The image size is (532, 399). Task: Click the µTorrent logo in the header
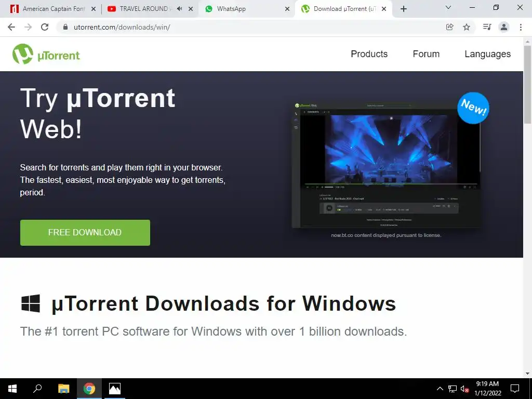click(46, 54)
